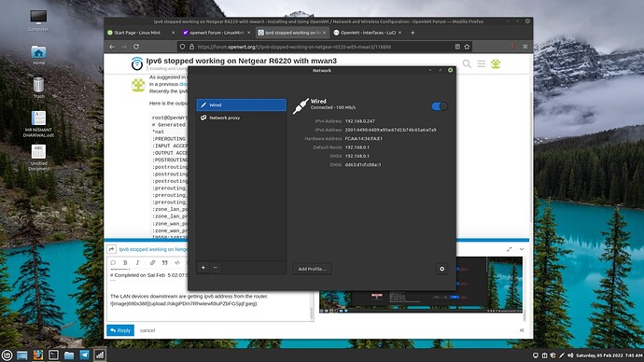Image resolution: width=644 pixels, height=362 pixels.
Task: Click the OpenWrt forum logo
Action: (137, 63)
